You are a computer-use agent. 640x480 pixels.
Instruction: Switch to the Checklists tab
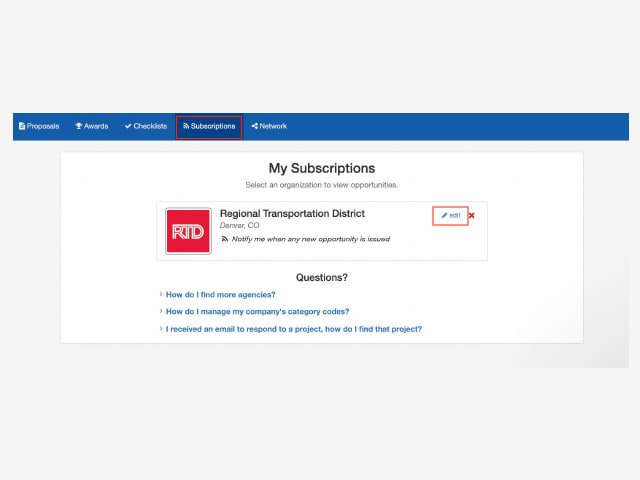146,126
